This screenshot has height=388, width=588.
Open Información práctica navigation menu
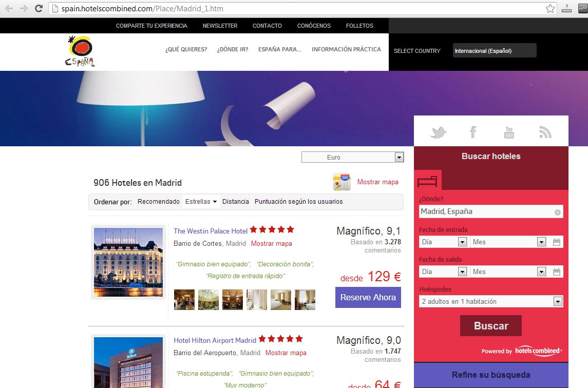click(x=346, y=49)
